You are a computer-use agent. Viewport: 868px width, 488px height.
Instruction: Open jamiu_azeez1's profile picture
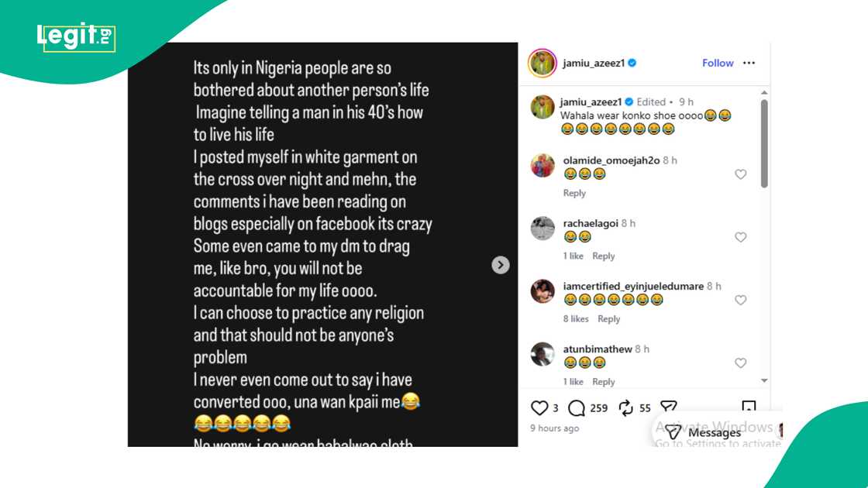(542, 63)
